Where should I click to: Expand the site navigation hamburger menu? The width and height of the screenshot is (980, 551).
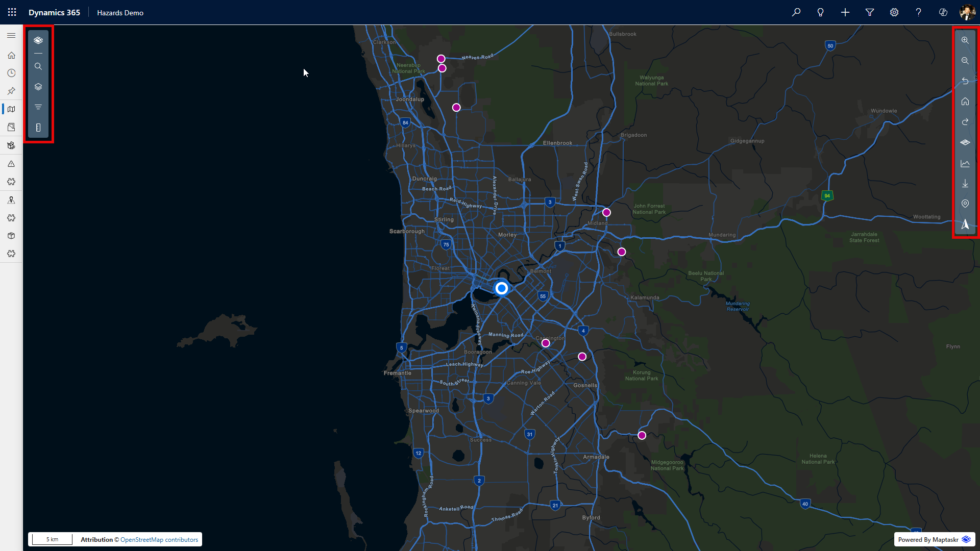pos(11,35)
